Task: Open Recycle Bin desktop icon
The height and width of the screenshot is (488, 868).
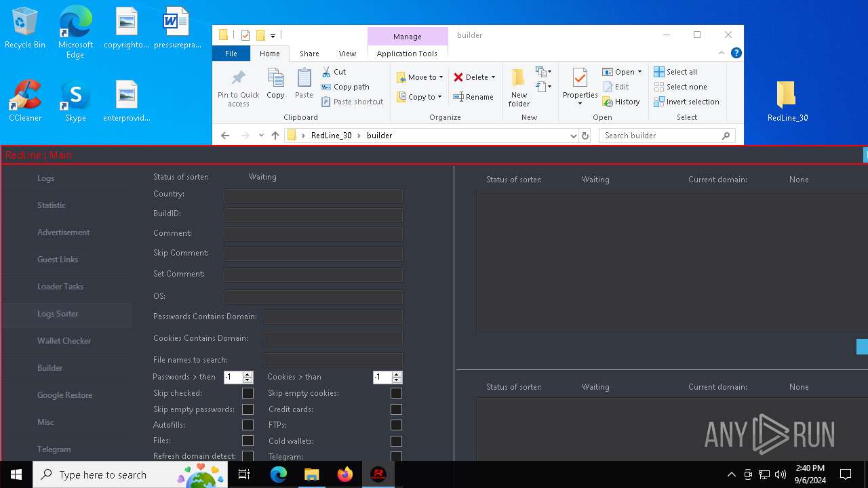Action: (25, 28)
